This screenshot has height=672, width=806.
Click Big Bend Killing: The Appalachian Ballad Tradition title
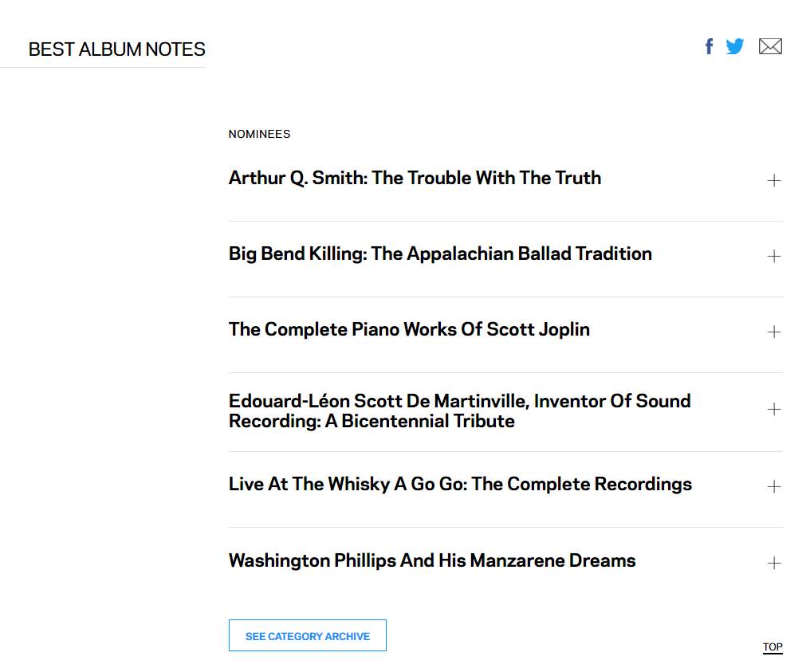click(440, 253)
